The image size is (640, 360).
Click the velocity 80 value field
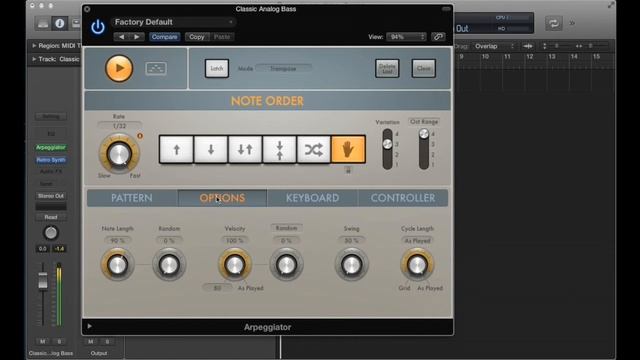click(x=217, y=288)
